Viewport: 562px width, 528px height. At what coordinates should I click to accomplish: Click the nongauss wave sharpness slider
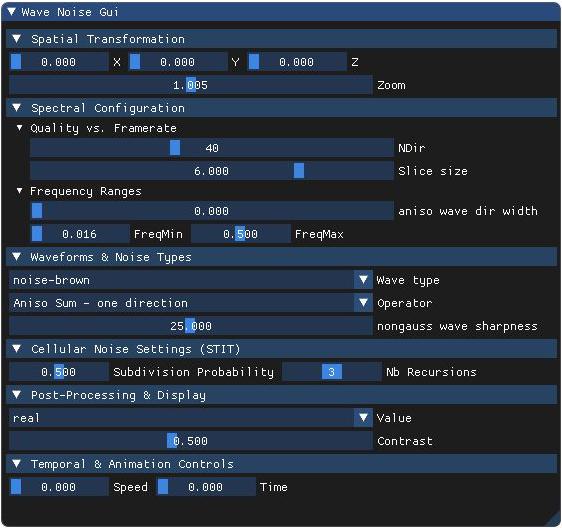(x=191, y=326)
